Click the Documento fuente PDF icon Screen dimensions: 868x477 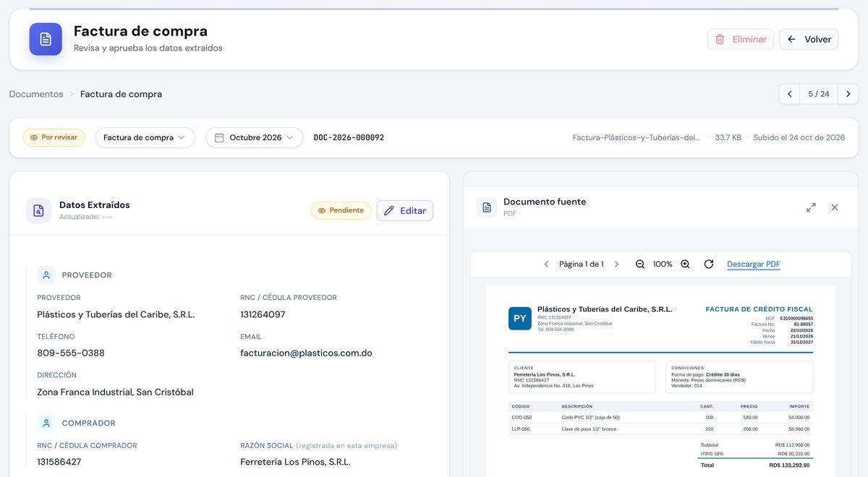[487, 207]
